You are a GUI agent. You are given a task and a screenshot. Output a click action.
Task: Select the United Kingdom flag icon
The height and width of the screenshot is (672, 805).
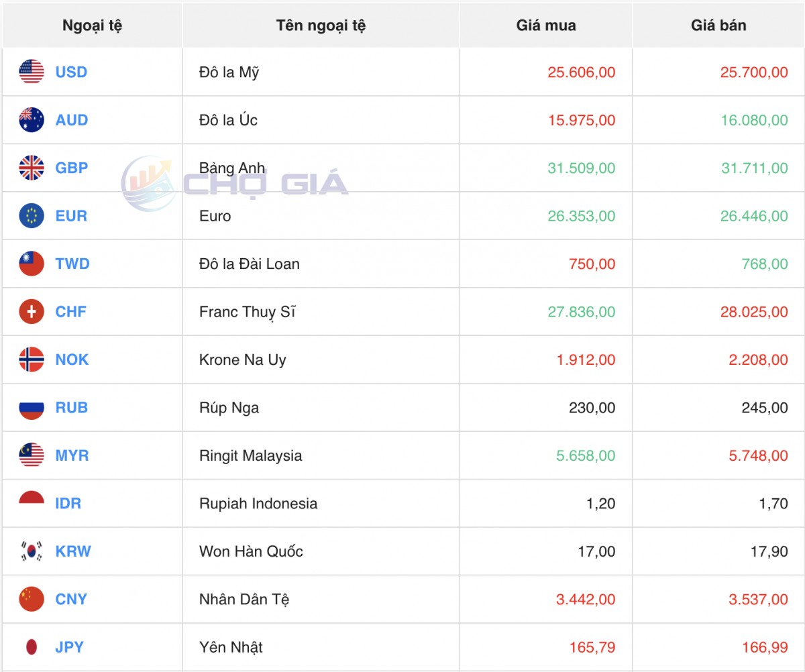[x=32, y=168]
